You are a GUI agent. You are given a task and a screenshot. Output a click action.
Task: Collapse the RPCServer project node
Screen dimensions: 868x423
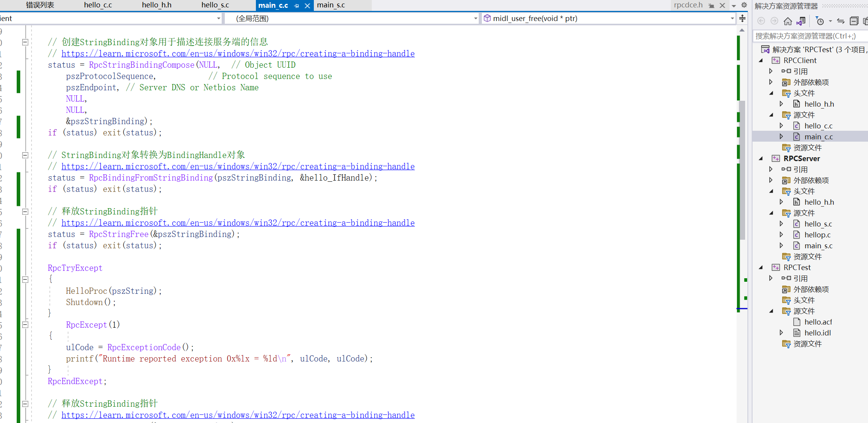click(761, 158)
